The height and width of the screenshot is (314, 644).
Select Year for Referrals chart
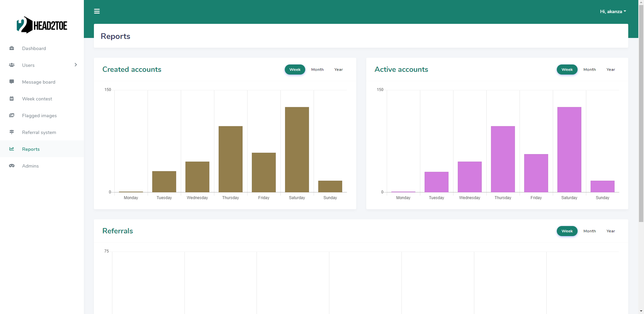point(610,231)
